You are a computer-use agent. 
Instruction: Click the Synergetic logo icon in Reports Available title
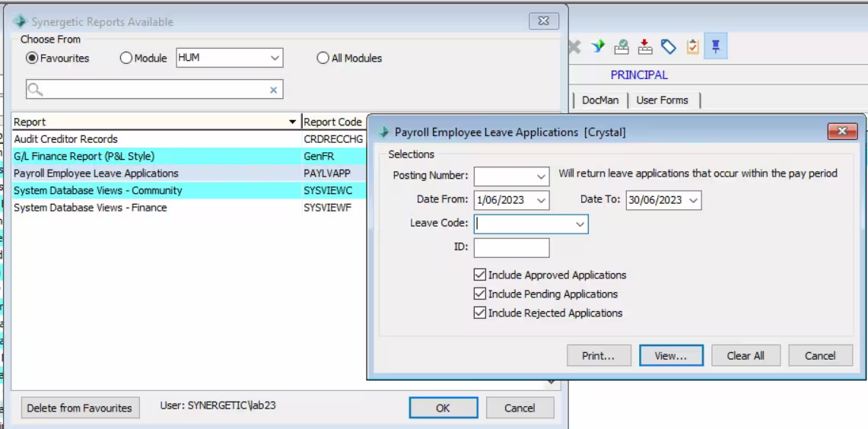click(20, 22)
